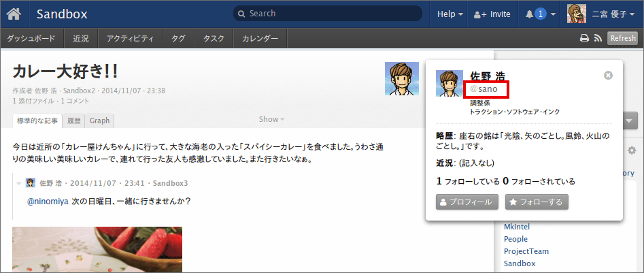Image resolution: width=644 pixels, height=273 pixels.
Task: Open the 近況 menu
Action: click(x=81, y=39)
